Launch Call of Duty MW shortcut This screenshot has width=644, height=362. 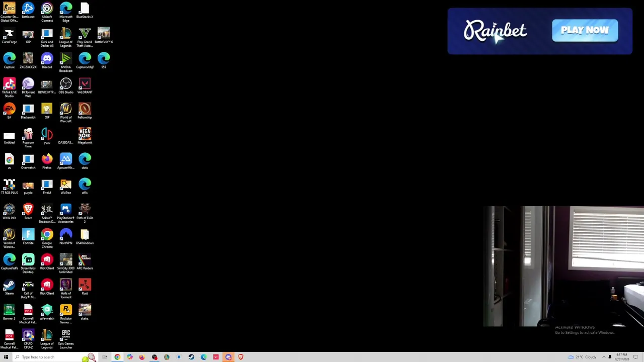pos(28,289)
